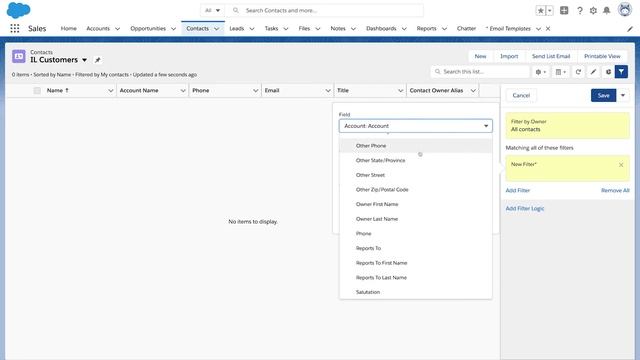Expand the favorites list arrow
The width and height of the screenshot is (640, 360).
pos(549,11)
